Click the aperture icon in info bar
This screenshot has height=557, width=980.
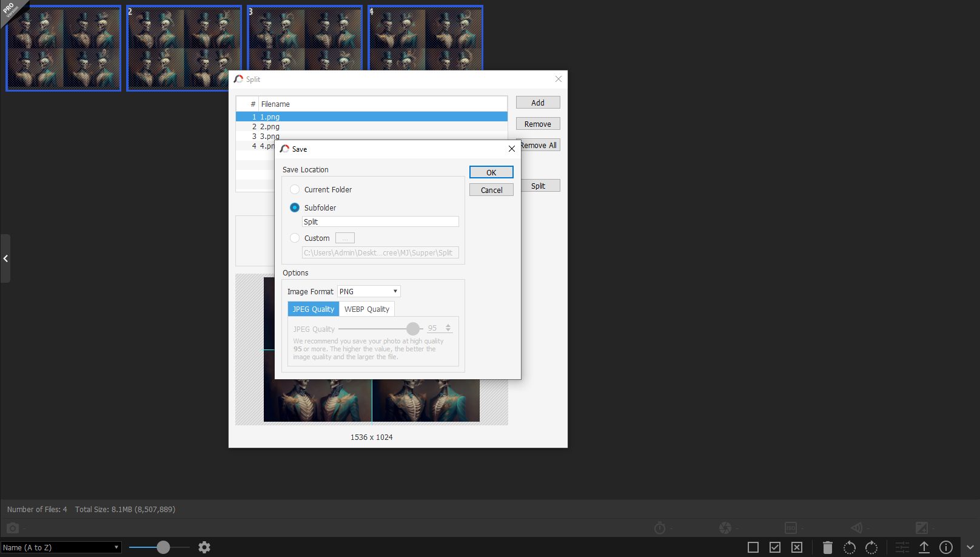coord(725,528)
